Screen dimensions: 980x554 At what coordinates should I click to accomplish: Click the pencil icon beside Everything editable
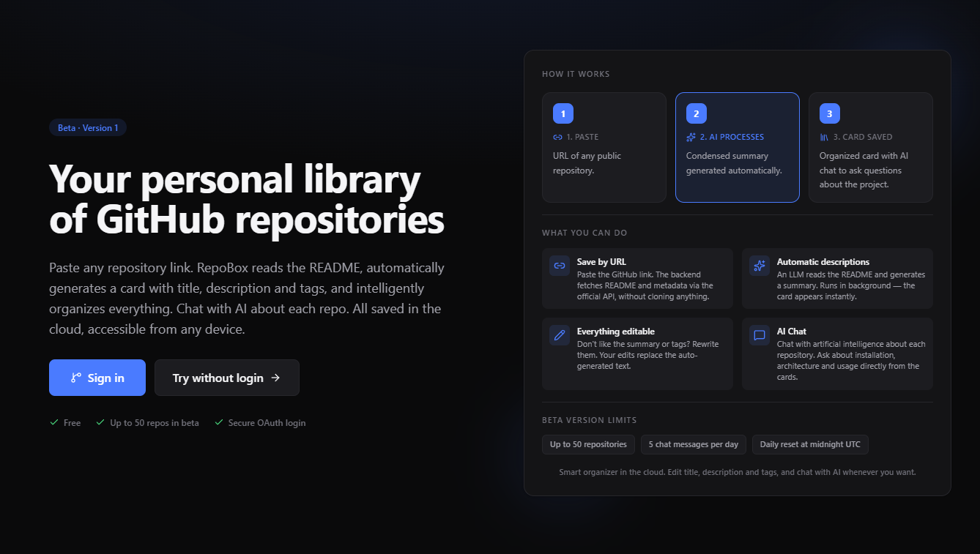(x=560, y=335)
